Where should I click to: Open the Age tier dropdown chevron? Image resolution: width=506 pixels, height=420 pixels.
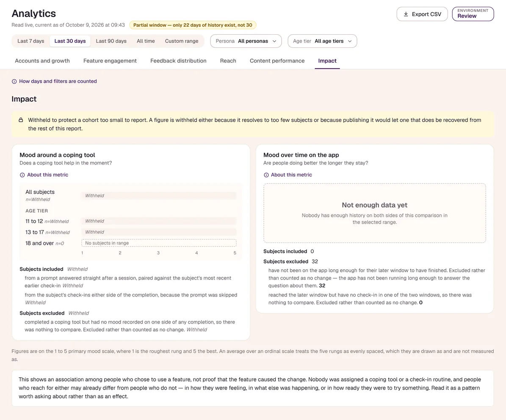[350, 41]
